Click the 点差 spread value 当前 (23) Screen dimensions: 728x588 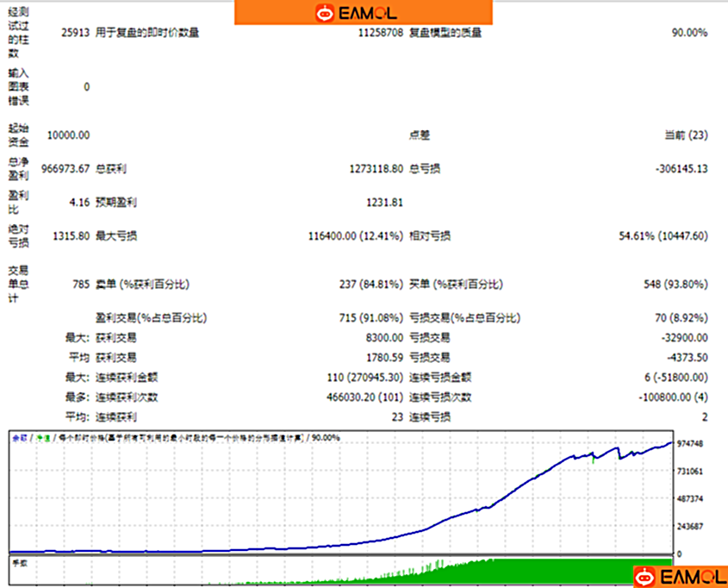click(x=686, y=134)
